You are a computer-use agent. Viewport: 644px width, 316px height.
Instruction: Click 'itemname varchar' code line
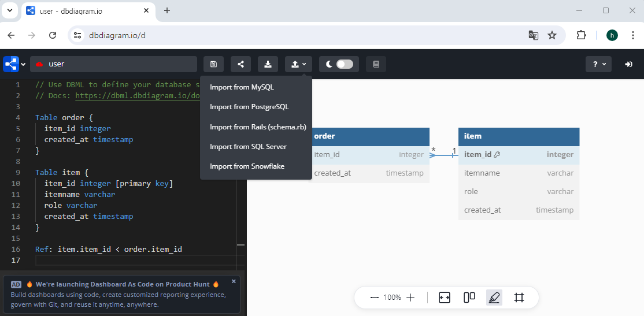click(x=80, y=195)
